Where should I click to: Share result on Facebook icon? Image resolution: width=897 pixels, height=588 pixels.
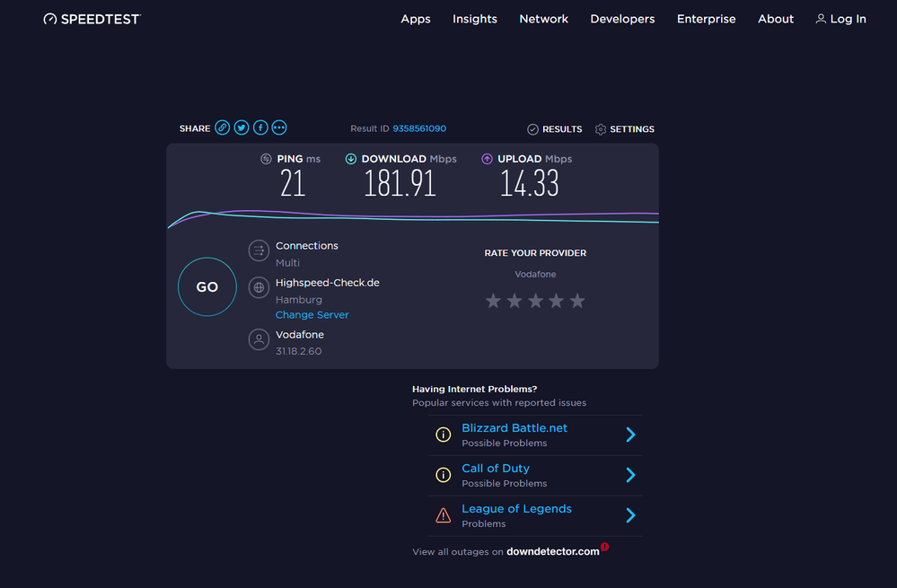tap(260, 127)
